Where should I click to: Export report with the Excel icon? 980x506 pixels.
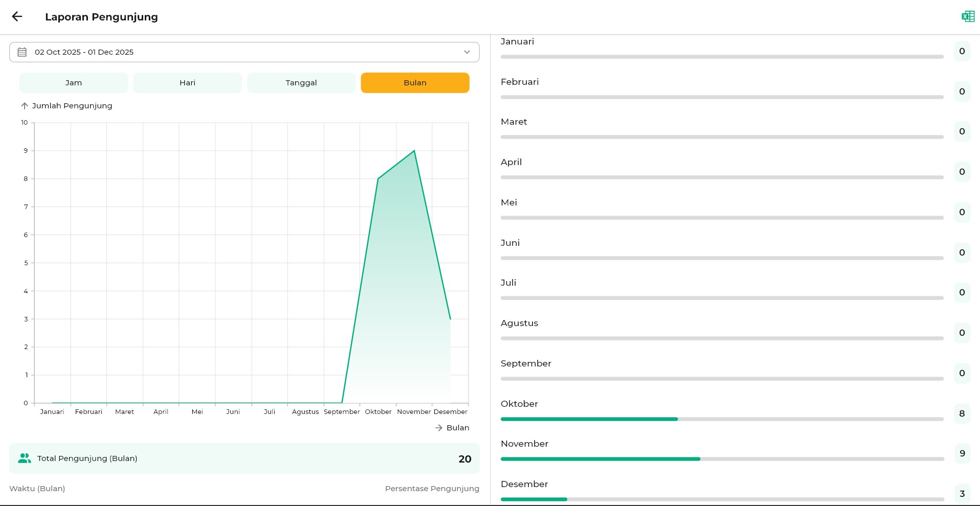(x=968, y=16)
